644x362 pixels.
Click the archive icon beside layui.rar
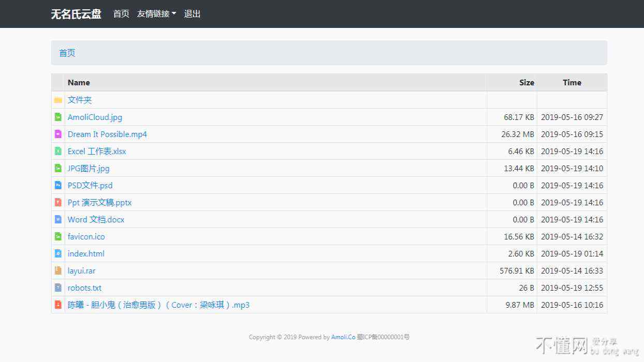point(58,270)
